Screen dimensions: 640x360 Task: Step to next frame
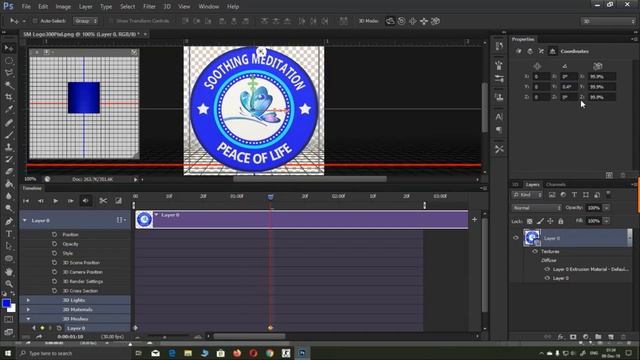point(71,200)
